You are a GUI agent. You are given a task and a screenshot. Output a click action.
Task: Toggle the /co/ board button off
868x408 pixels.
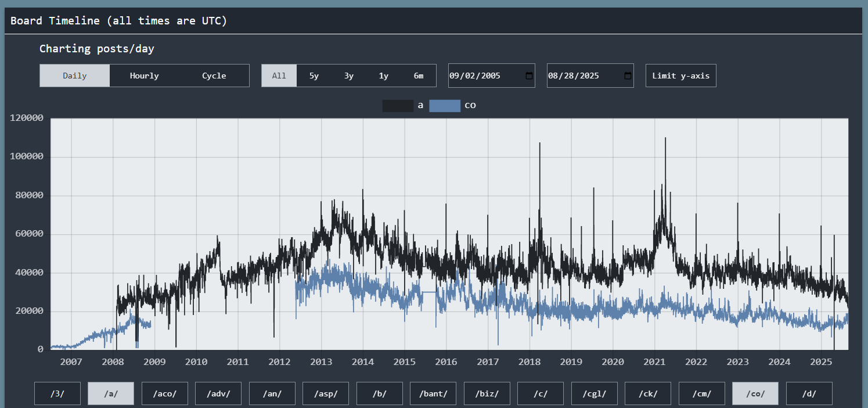tap(755, 393)
